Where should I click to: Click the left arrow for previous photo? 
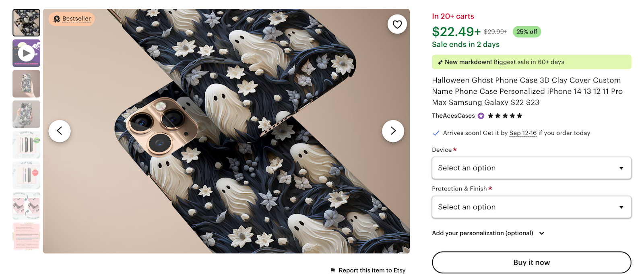(x=60, y=131)
